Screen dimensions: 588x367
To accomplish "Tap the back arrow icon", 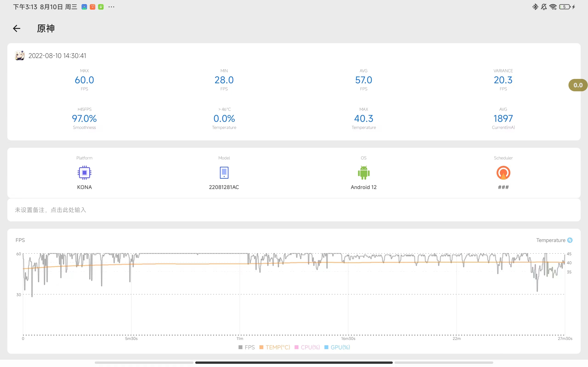I will tap(17, 28).
